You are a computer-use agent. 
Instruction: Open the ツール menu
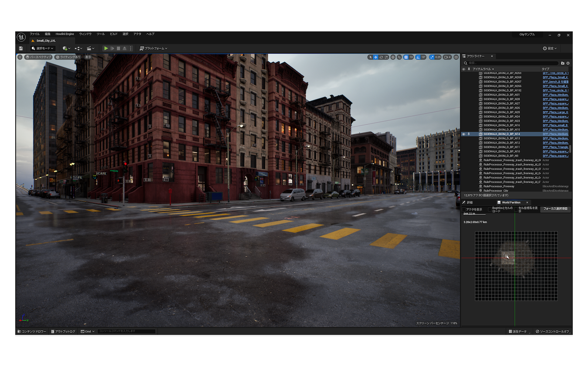point(101,34)
